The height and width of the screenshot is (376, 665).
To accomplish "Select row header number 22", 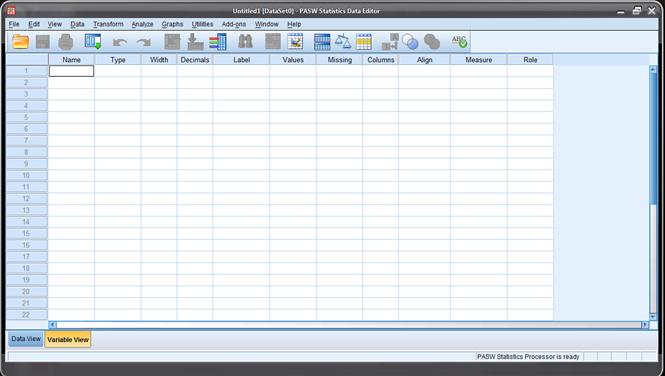I will point(26,315).
